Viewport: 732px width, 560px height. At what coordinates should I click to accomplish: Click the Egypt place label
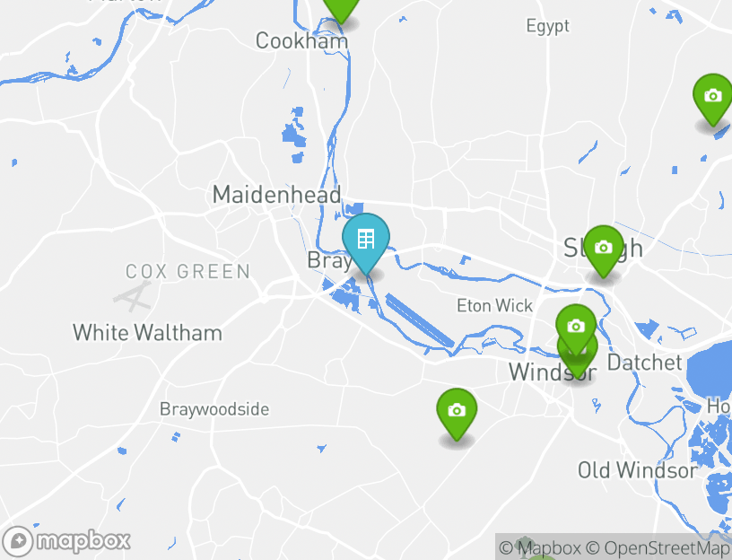click(548, 26)
